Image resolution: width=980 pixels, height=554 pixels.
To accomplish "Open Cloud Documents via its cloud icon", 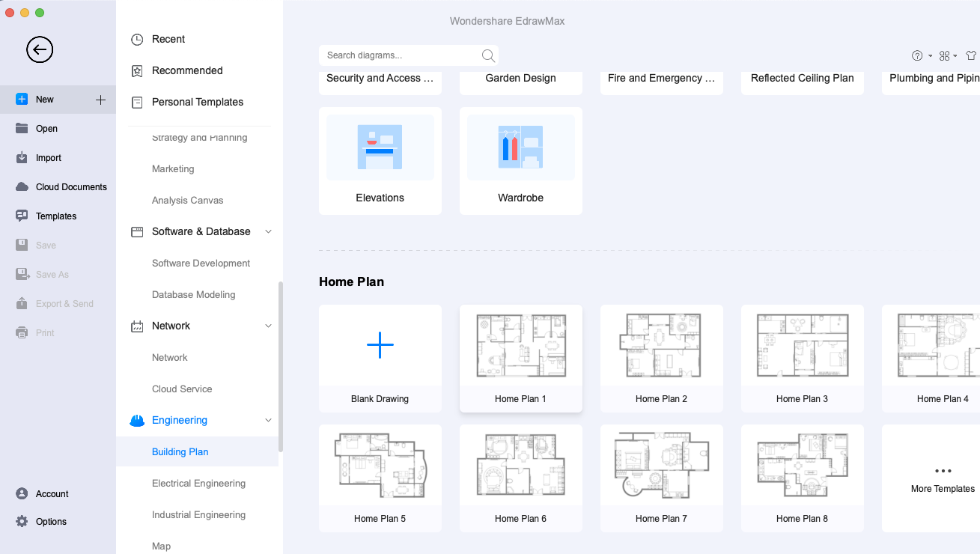I will (x=22, y=186).
